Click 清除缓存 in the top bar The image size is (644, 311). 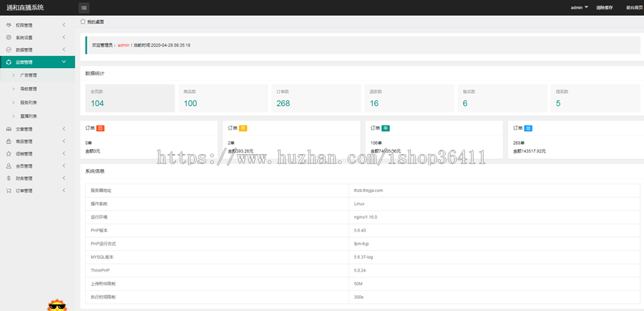[x=605, y=8]
